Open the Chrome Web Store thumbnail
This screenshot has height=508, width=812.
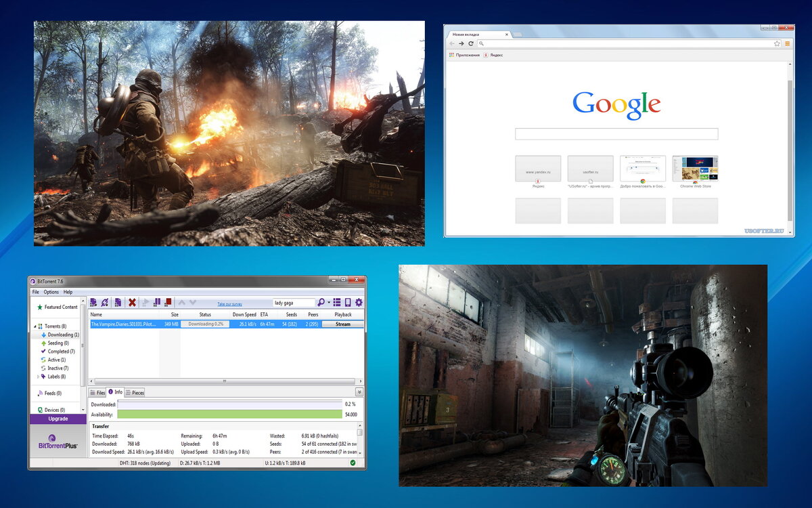tap(695, 169)
